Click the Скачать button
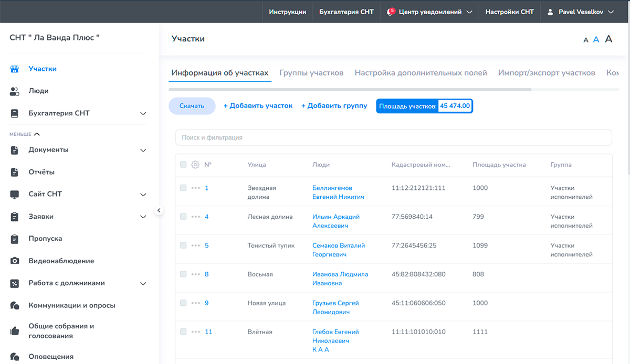This screenshot has height=364, width=630. click(x=192, y=106)
